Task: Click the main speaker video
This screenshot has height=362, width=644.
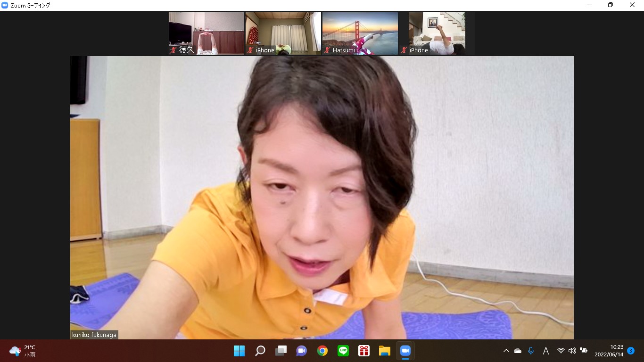Action: (322, 197)
